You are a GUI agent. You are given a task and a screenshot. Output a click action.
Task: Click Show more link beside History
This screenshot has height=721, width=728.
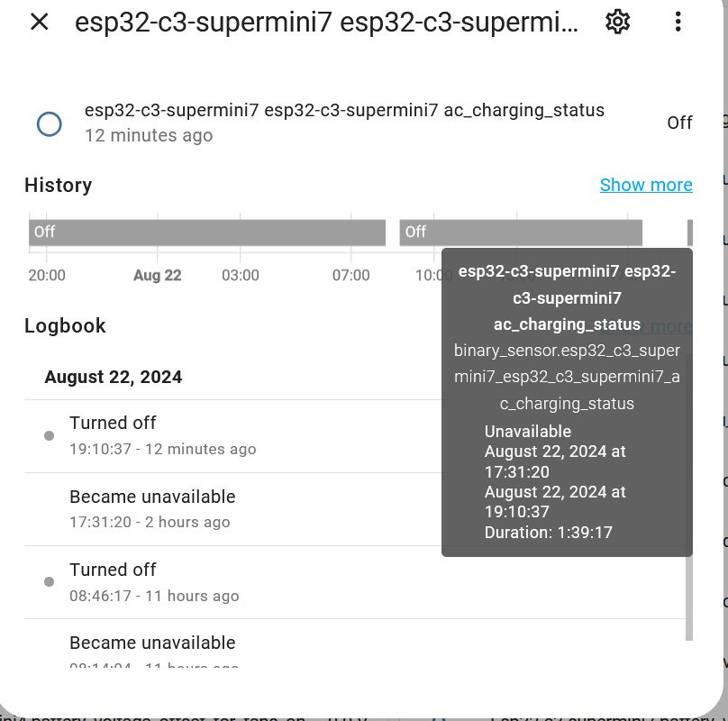pos(646,185)
